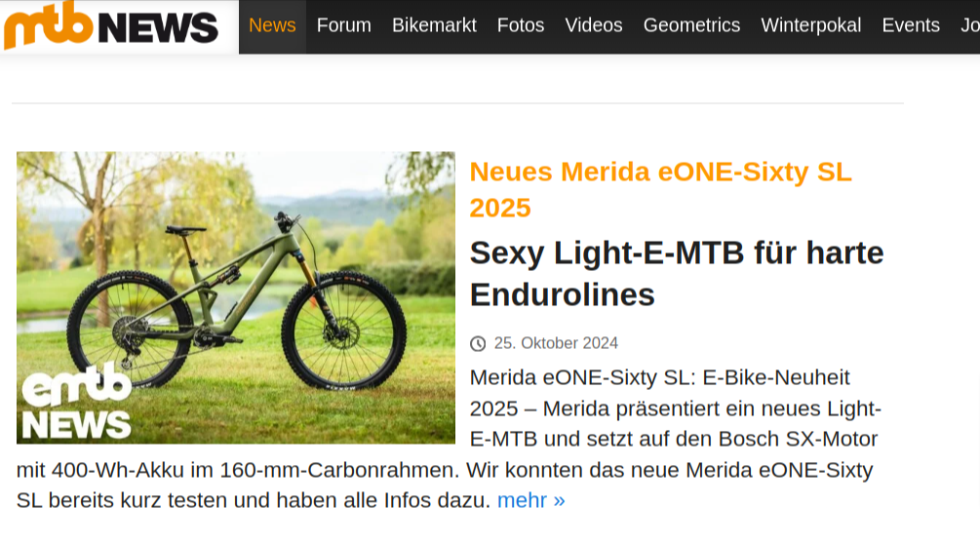Viewport: 980px width, 544px height.
Task: Click the eMTB News watermark on the photo
Action: (77, 403)
